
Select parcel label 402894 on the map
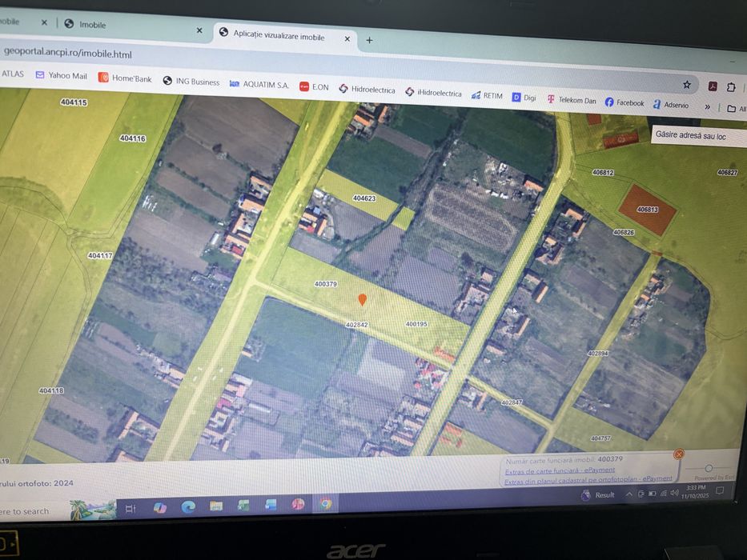597,354
